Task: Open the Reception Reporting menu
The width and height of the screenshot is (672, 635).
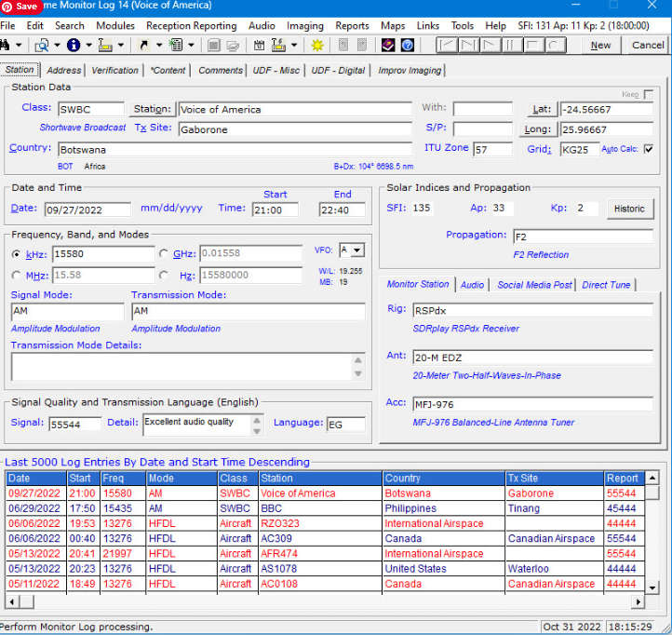Action: point(191,26)
